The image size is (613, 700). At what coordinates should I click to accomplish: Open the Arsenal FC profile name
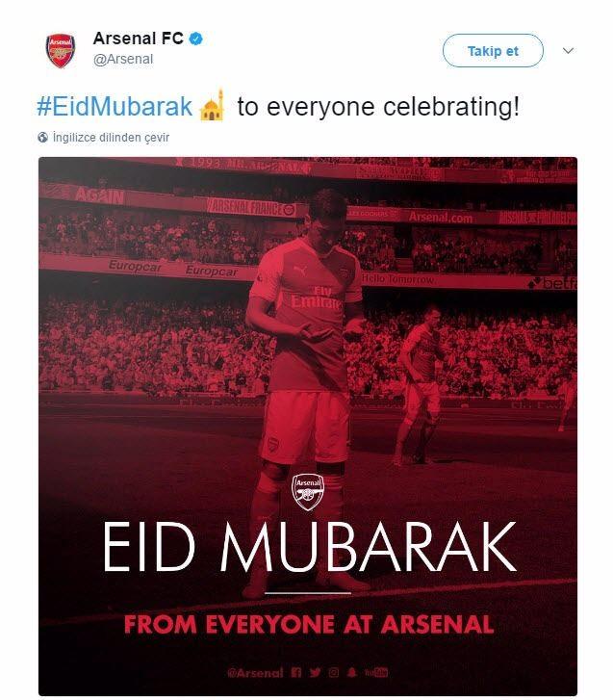pyautogui.click(x=139, y=39)
